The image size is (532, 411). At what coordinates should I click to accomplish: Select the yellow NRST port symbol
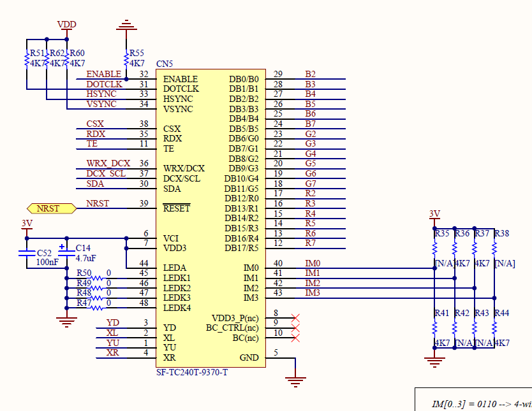point(52,208)
